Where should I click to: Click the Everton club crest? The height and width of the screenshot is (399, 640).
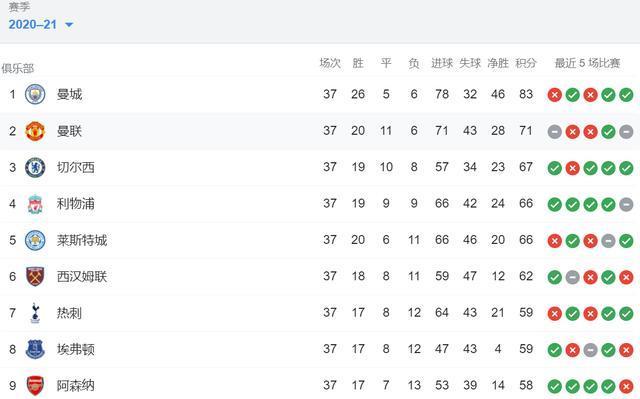35,349
